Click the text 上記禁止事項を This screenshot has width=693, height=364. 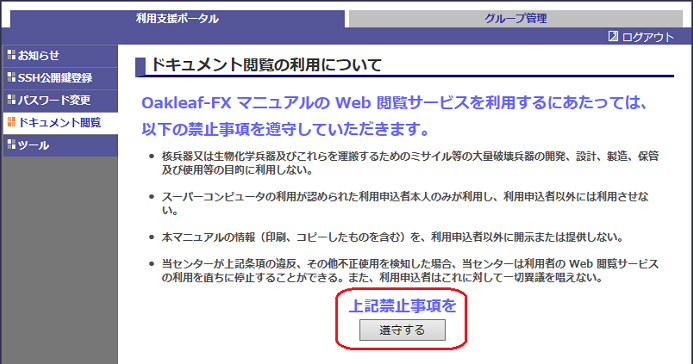click(402, 306)
